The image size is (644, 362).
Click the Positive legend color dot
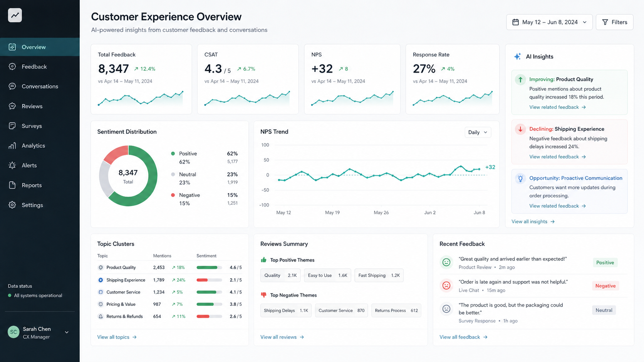(x=173, y=153)
